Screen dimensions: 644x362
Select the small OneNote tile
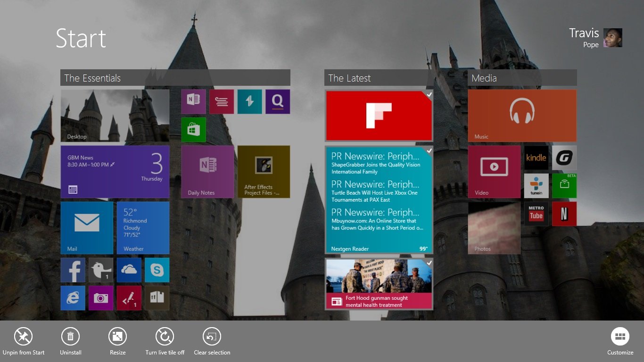pos(194,101)
